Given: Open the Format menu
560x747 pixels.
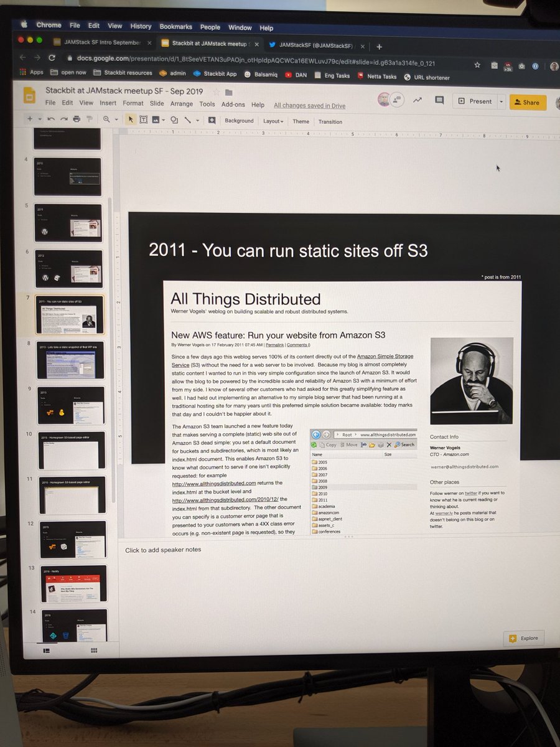Looking at the screenshot, I should (133, 103).
